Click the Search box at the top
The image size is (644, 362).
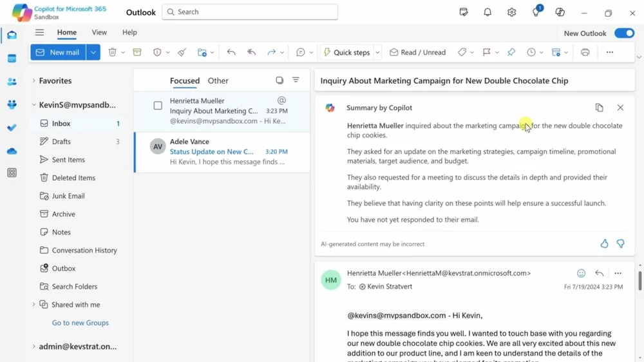[x=250, y=12]
